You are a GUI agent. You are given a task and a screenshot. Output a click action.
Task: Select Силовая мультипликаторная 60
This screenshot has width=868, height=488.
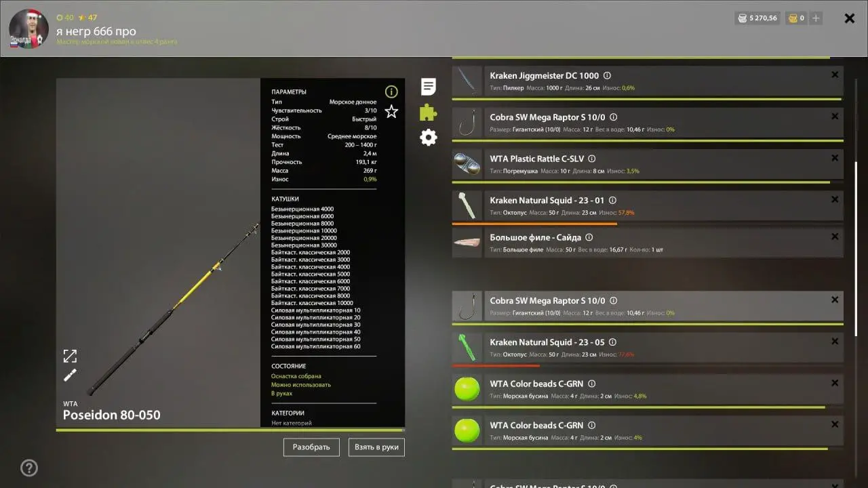tap(316, 346)
